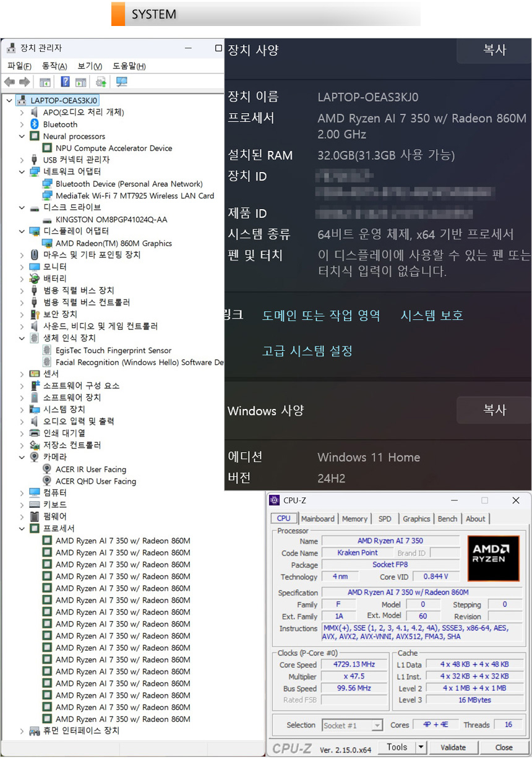Click the Scan for hardware changes monitor icon
The width and height of the screenshot is (532, 759).
tap(121, 82)
